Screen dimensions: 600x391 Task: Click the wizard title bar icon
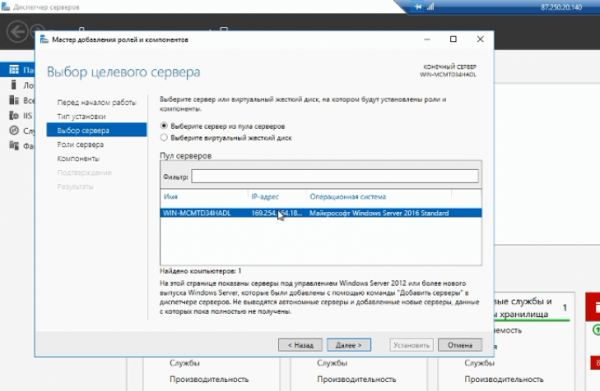pos(44,39)
